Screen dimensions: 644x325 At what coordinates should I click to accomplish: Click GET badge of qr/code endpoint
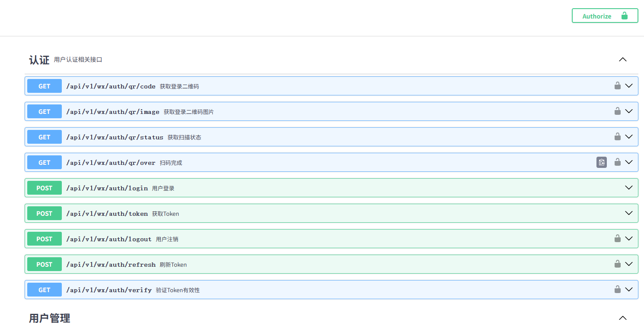click(45, 86)
